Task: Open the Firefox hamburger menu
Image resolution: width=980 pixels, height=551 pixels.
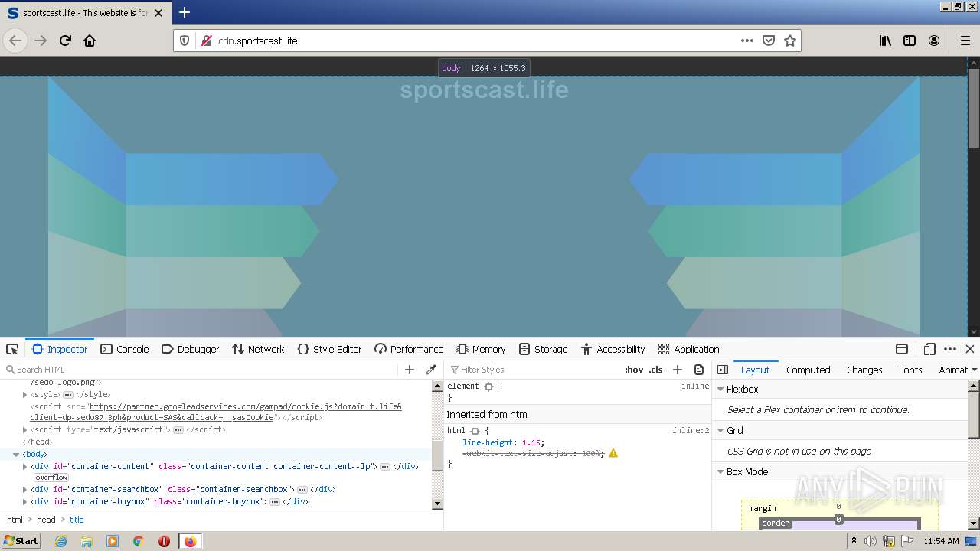Action: click(965, 41)
